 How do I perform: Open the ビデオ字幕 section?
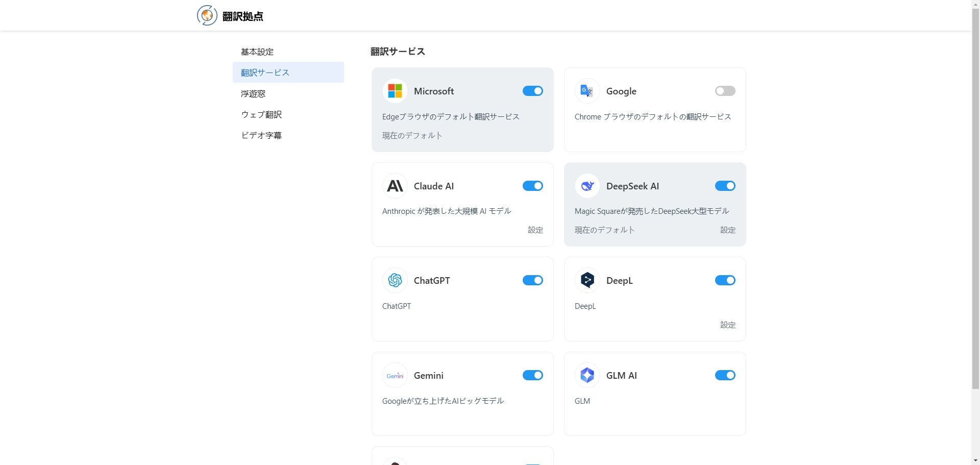[288, 135]
